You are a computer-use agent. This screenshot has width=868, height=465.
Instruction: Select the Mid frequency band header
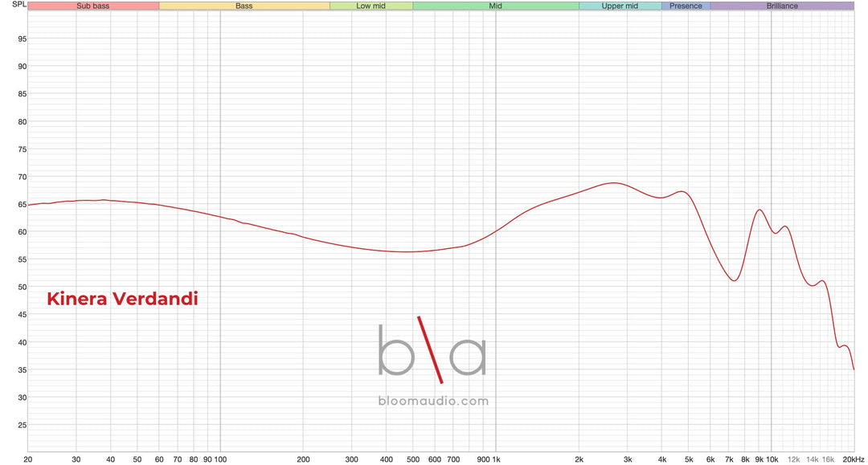click(x=495, y=6)
